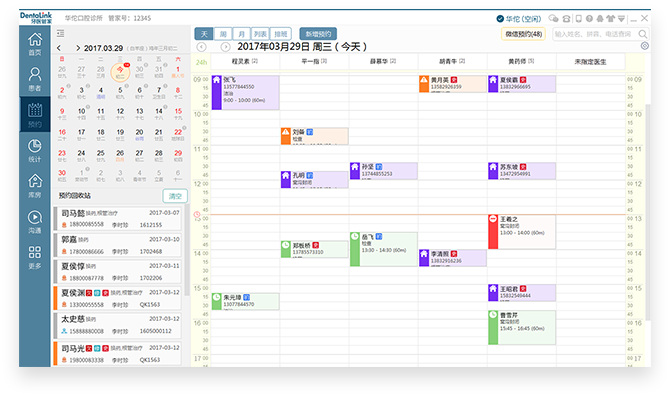Open the 沟通 communication icon
This screenshot has height=397, width=671.
(x=35, y=222)
